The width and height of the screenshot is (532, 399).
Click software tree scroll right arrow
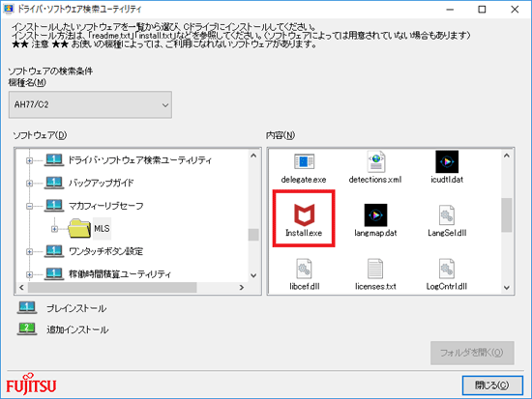(242, 288)
